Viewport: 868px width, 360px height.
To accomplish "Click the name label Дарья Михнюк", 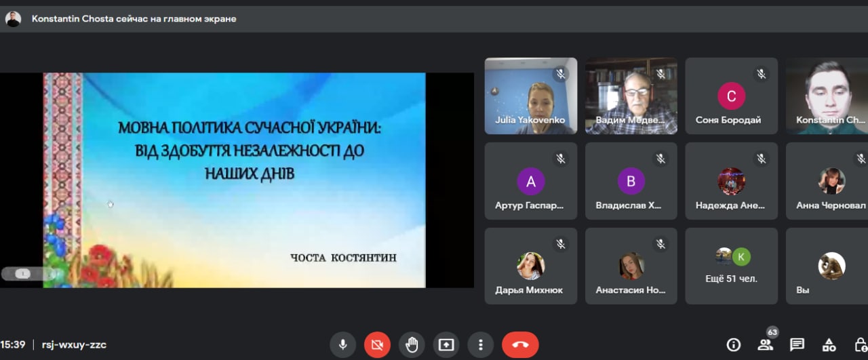I will click(529, 290).
